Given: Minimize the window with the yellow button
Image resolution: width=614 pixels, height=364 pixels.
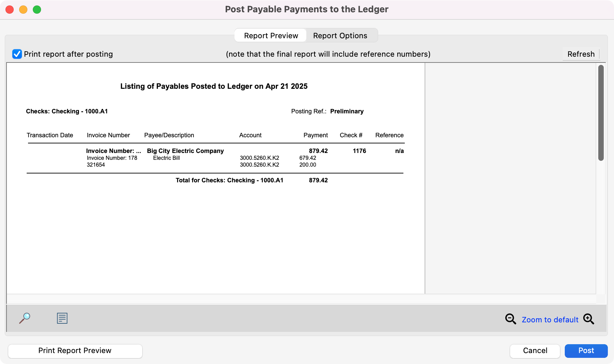Looking at the screenshot, I should click(23, 10).
